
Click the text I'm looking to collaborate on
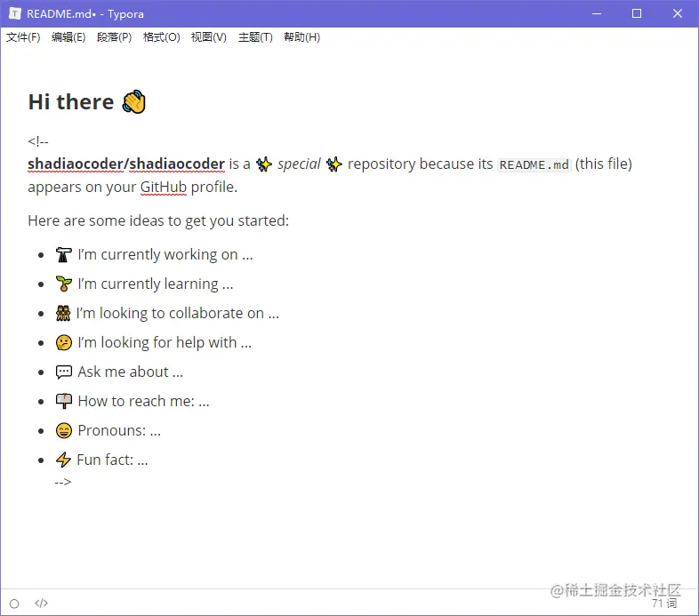coord(178,314)
